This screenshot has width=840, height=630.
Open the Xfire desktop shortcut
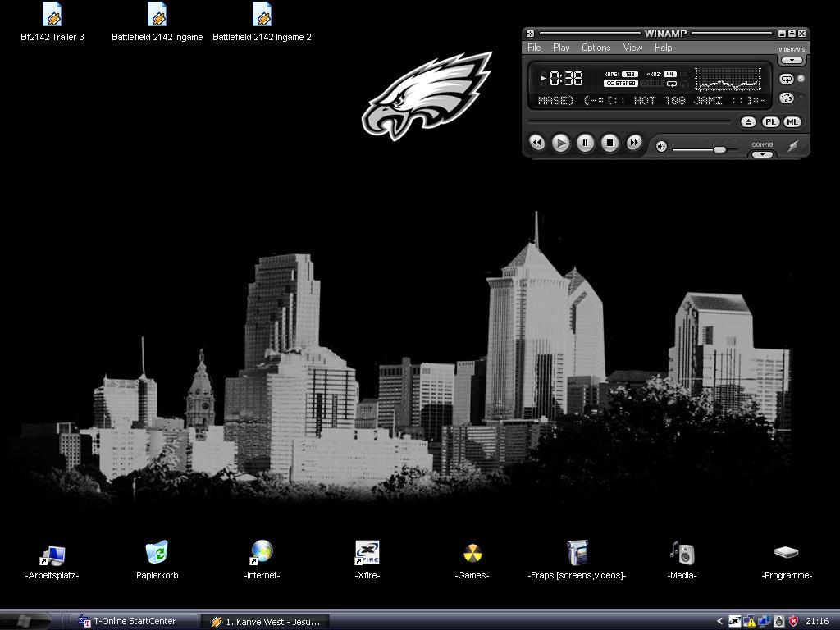[367, 554]
